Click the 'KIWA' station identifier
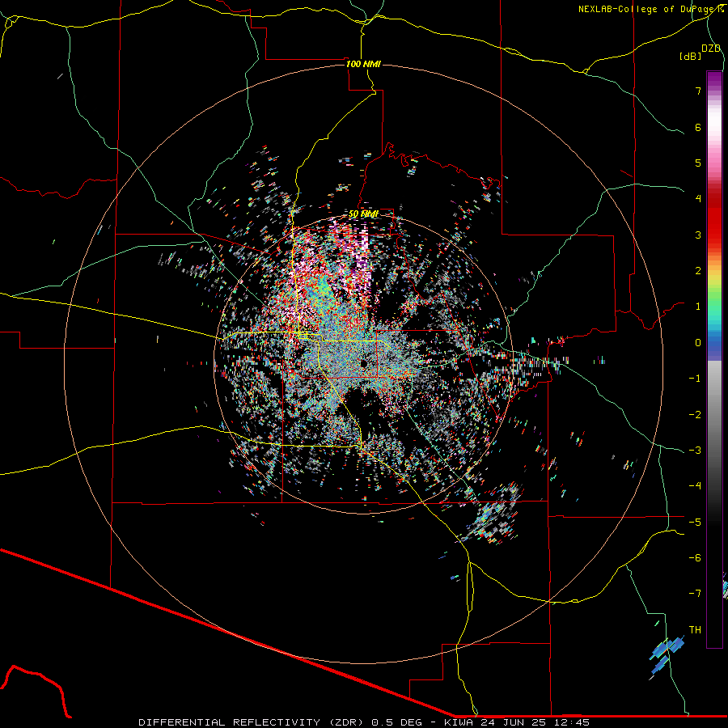 click(x=459, y=722)
